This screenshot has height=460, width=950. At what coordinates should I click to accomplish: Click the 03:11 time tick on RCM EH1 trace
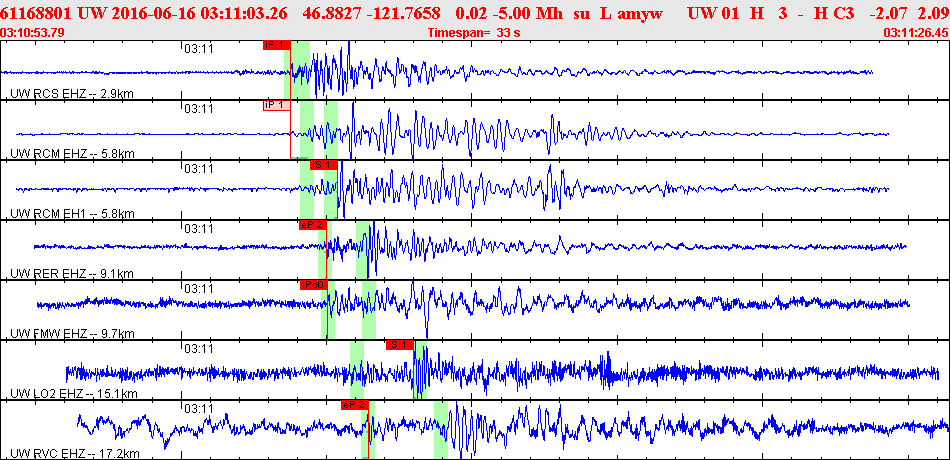[199, 168]
